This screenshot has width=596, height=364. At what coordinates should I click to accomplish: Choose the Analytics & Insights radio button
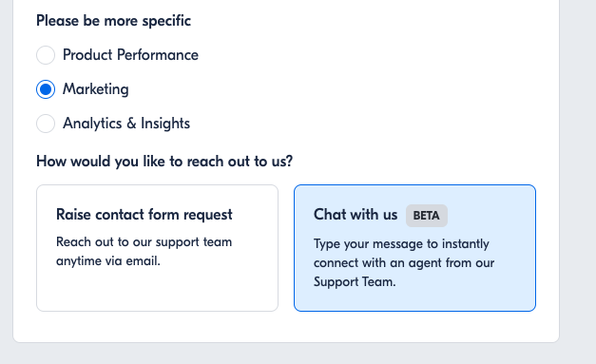46,124
